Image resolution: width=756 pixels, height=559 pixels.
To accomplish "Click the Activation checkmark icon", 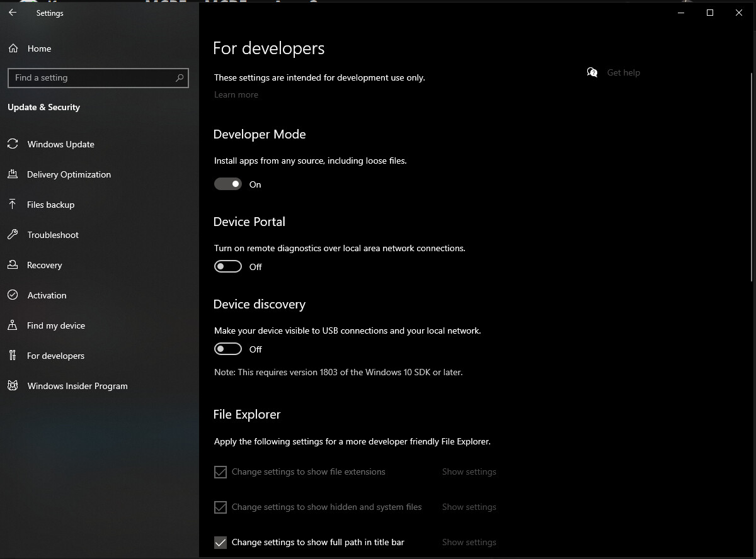I will point(13,295).
